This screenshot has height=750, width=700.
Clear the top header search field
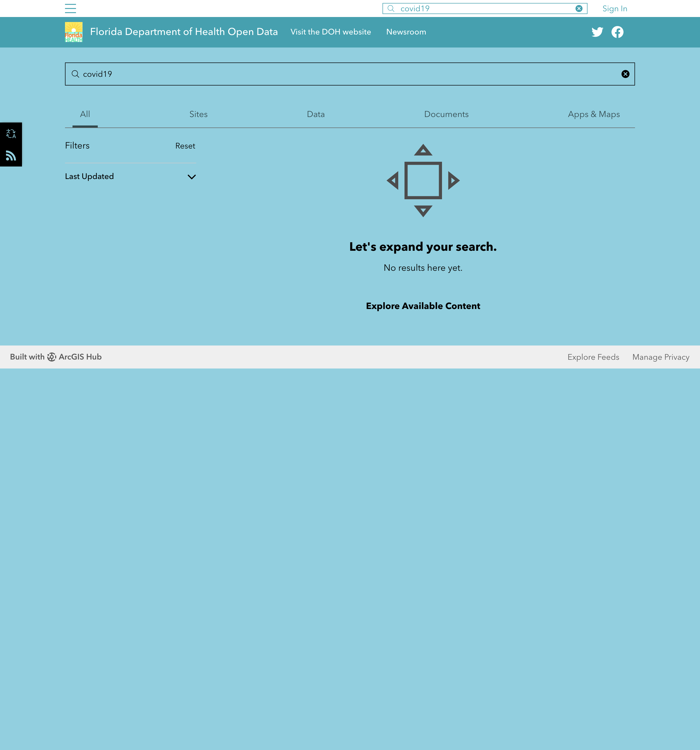pos(578,9)
